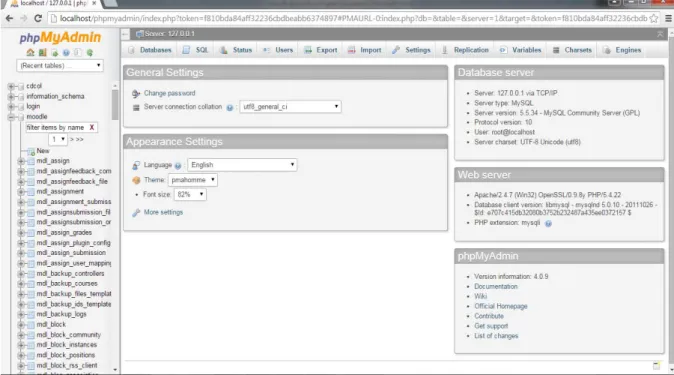Screen dimensions: 674x375
Task: Open the Documentation link in phpMyAdmin panel
Action: pyautogui.click(x=496, y=286)
